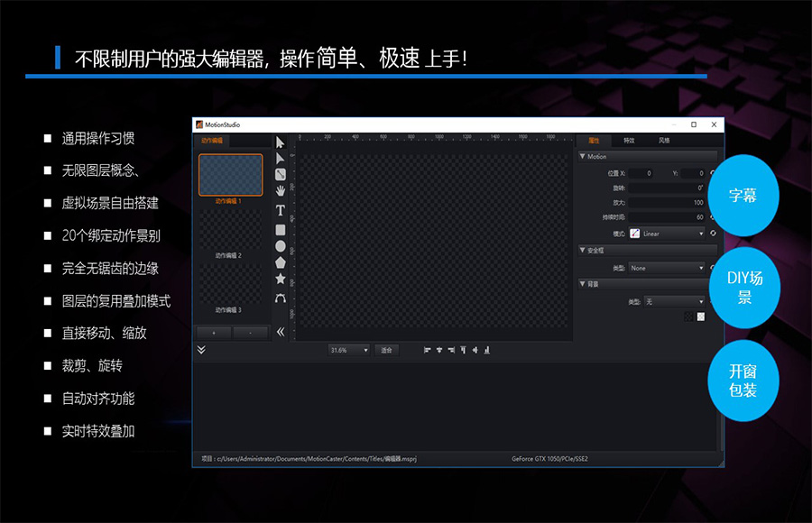Align objects to horizontal center

(439, 350)
